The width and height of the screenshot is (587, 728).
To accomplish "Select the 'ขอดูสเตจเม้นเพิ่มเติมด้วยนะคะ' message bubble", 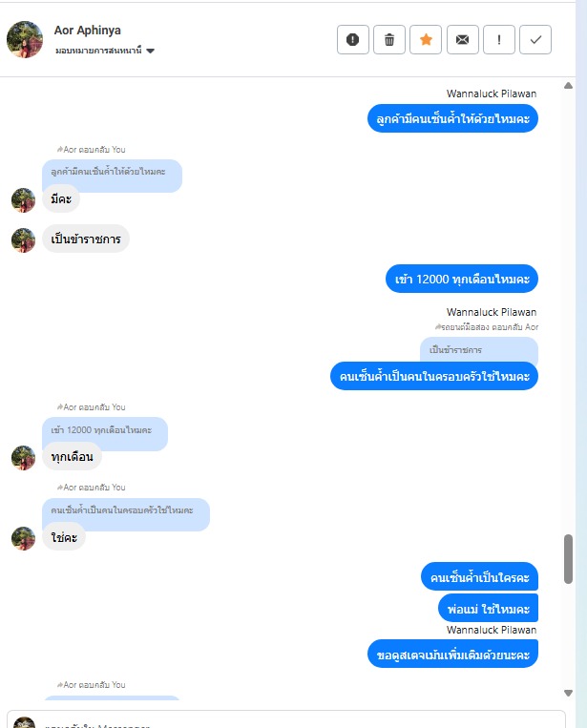I will [452, 654].
